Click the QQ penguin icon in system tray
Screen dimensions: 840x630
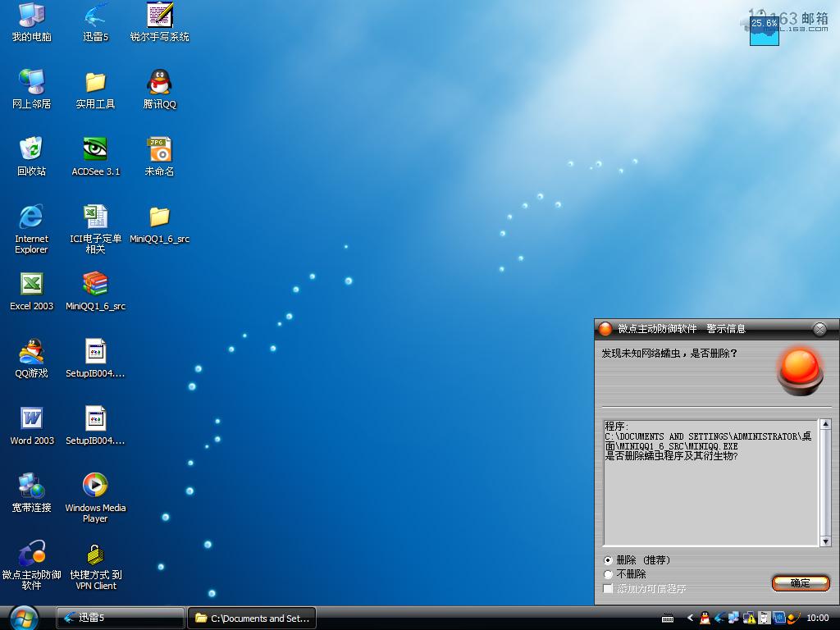(x=705, y=618)
